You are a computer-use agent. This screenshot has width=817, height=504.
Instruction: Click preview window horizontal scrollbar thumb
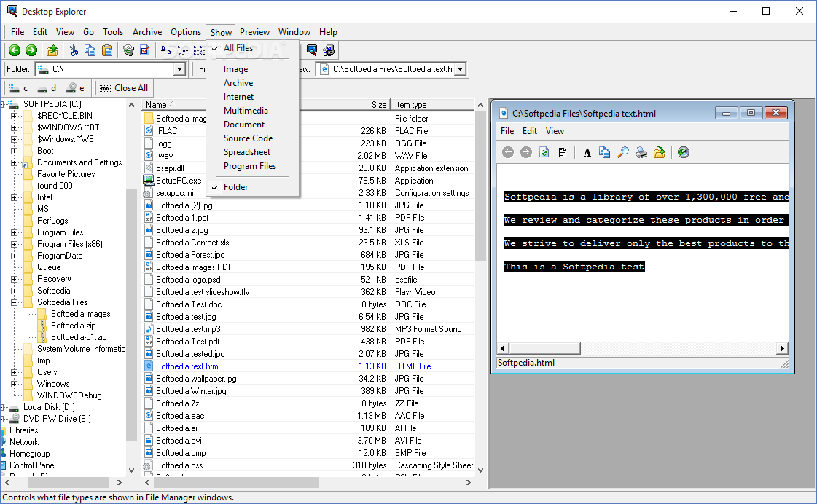pos(544,348)
